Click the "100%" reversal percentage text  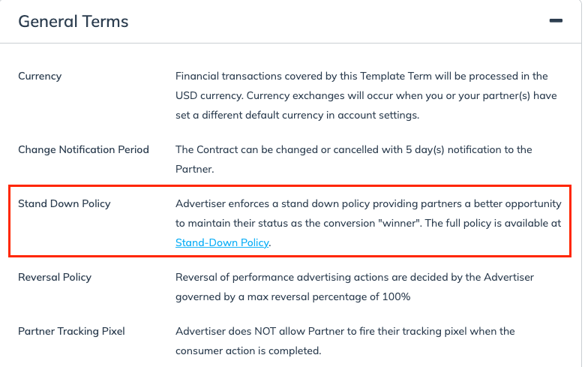(397, 296)
